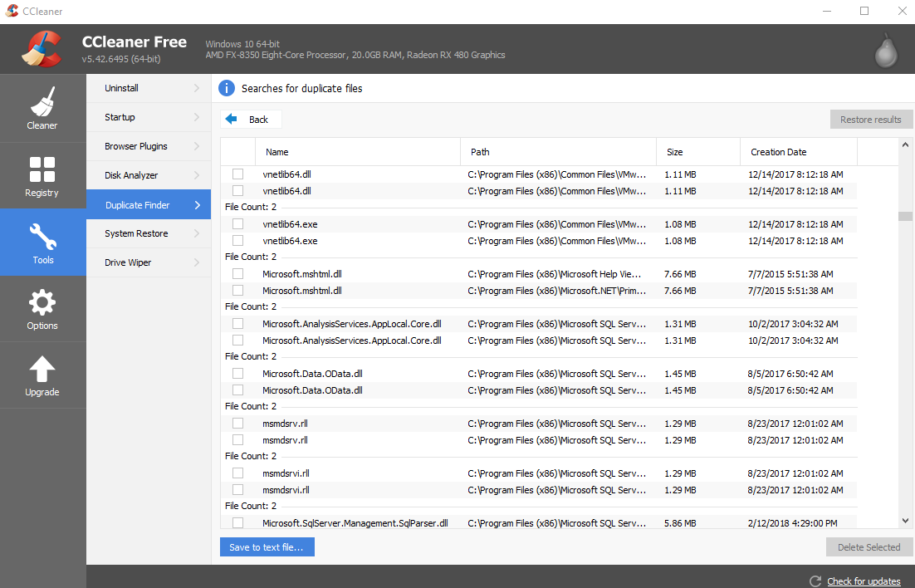The image size is (915, 588).
Task: Click the CCleaner logo in header
Action: pos(42,49)
